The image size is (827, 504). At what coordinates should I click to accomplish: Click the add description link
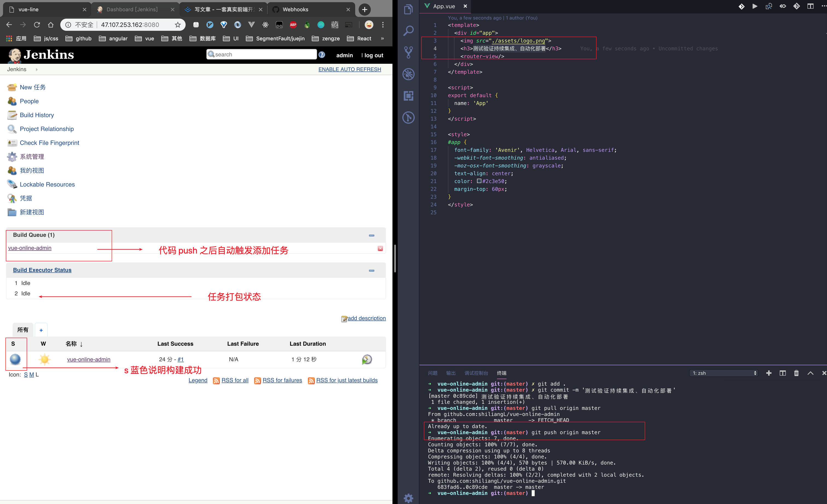click(366, 318)
